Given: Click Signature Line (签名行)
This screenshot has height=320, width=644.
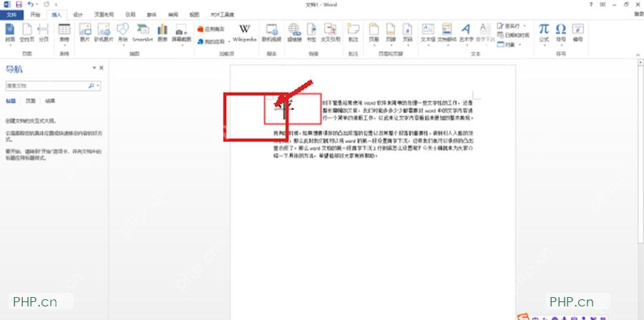Looking at the screenshot, I should coord(509,26).
